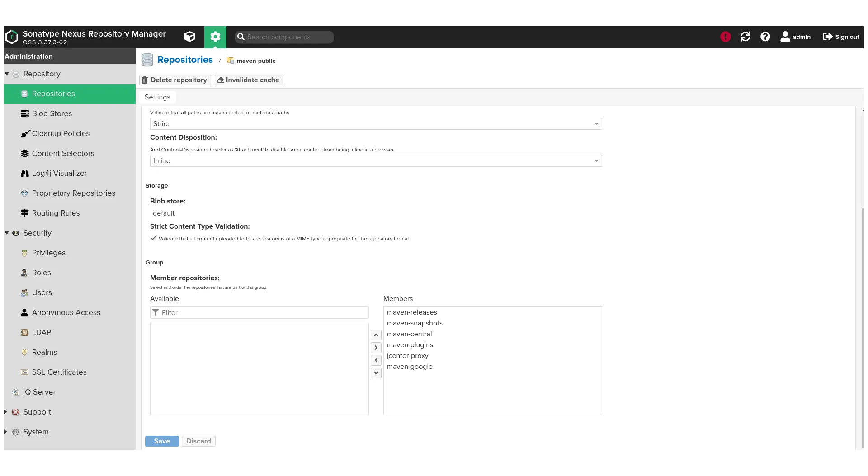The image size is (868, 476).
Task: Open Content Selectors in the sidebar
Action: tap(70, 154)
